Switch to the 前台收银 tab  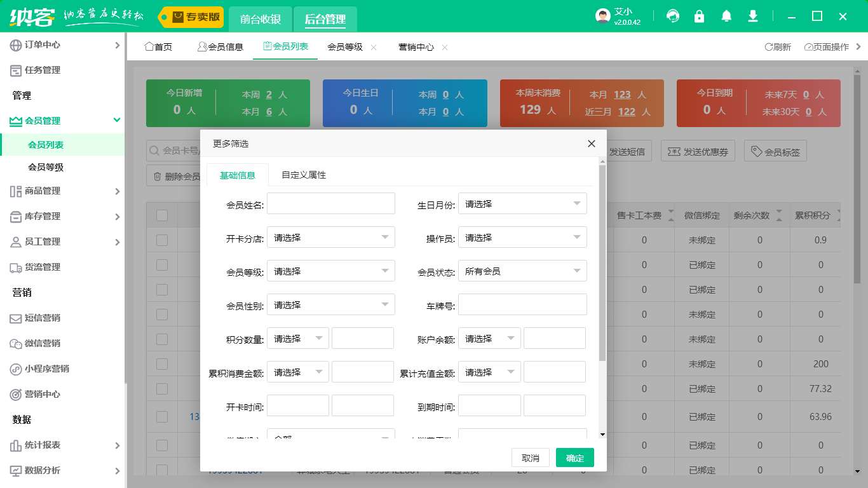click(x=260, y=19)
